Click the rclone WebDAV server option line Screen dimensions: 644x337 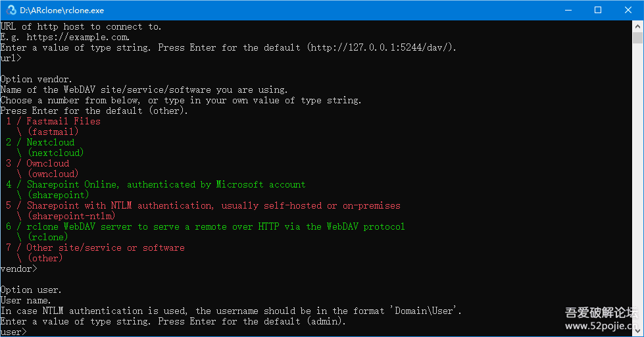[216, 226]
